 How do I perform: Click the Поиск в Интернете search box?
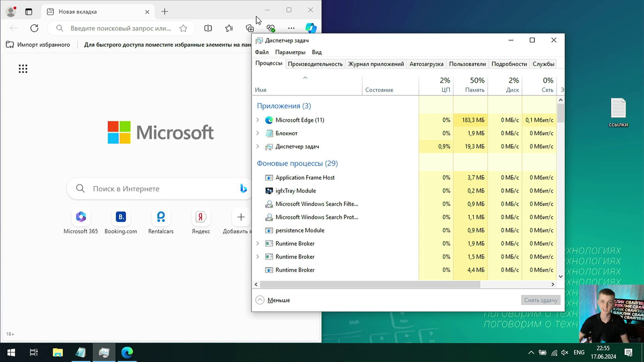159,189
